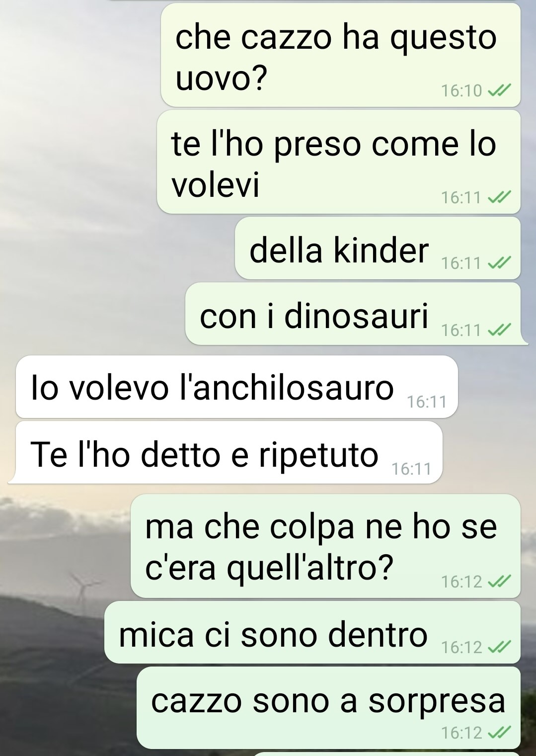The width and height of the screenshot is (536, 756).
Task: Tap received message 'Io volevo l'anchilosauro'
Action: (x=237, y=387)
